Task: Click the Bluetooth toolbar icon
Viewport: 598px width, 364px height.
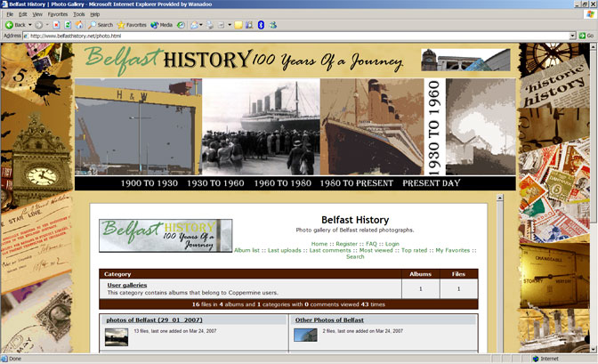Action: pyautogui.click(x=260, y=25)
